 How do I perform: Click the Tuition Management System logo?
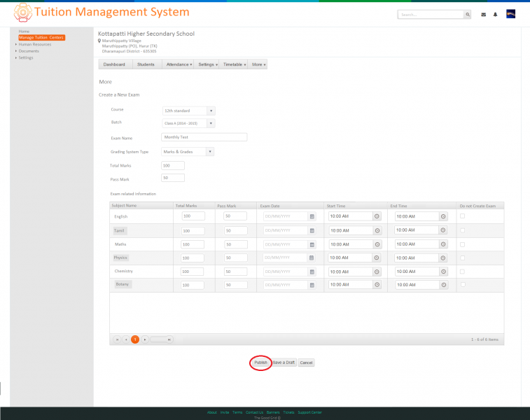coord(22,13)
